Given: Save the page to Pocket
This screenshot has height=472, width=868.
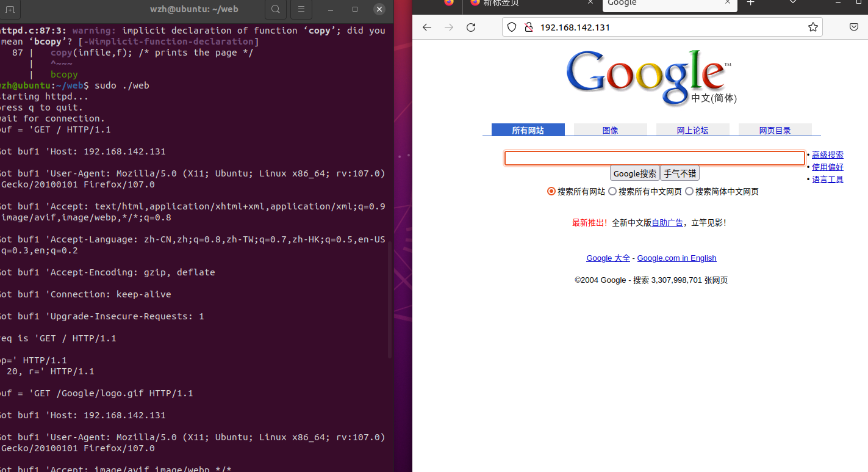Looking at the screenshot, I should pyautogui.click(x=855, y=27).
